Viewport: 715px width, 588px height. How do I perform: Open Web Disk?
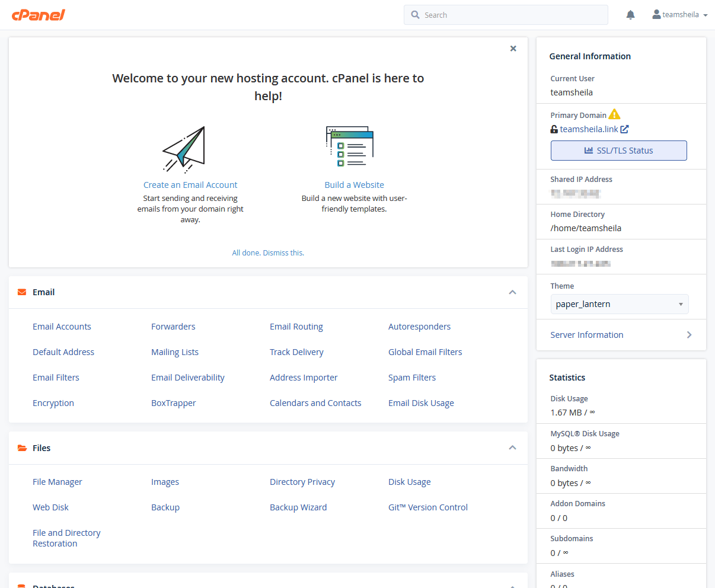coord(50,507)
